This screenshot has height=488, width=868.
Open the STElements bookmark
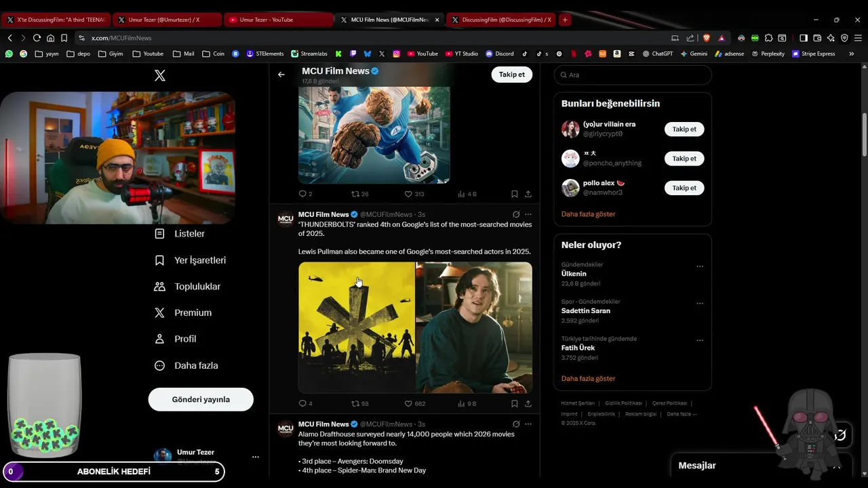click(x=264, y=54)
